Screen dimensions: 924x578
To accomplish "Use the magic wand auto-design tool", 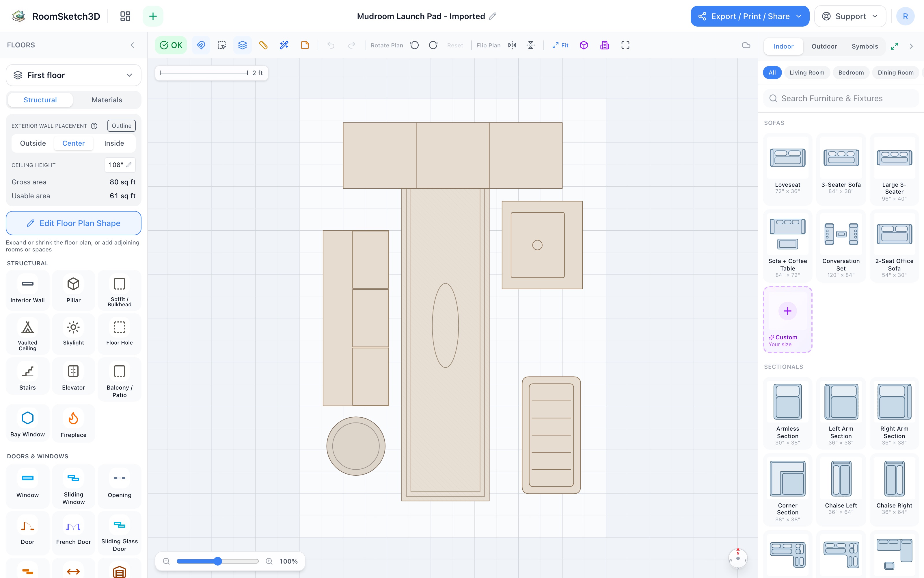I will [284, 45].
